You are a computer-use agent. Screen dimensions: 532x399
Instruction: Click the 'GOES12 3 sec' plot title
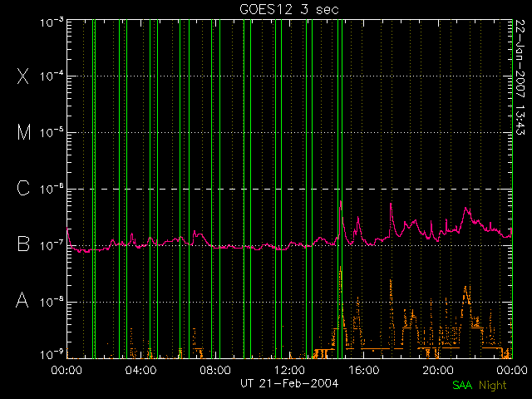(289, 9)
